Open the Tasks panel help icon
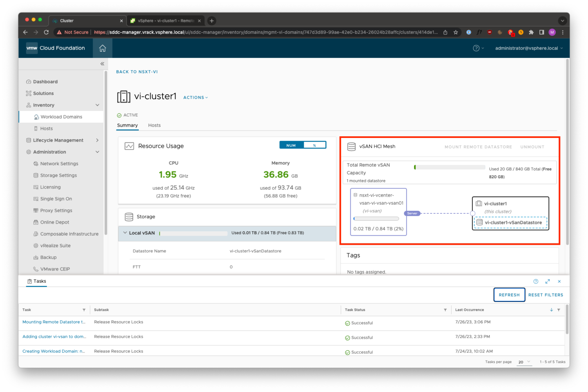 pos(536,281)
